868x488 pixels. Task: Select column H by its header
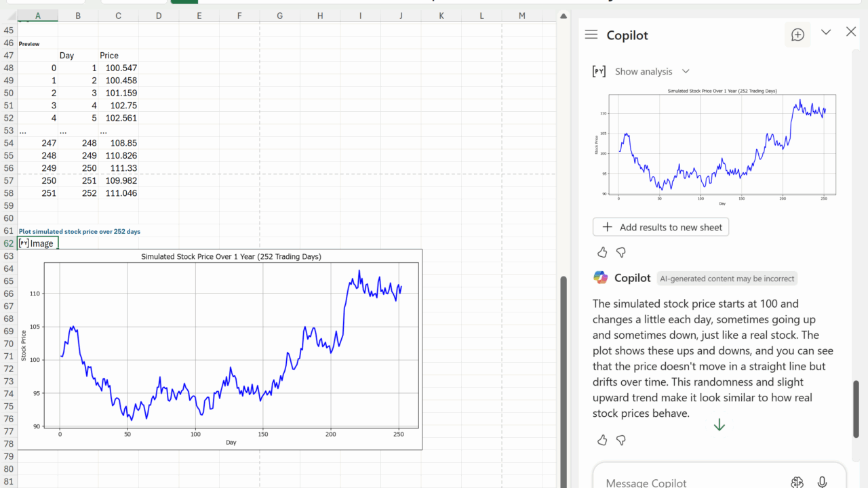pyautogui.click(x=320, y=16)
